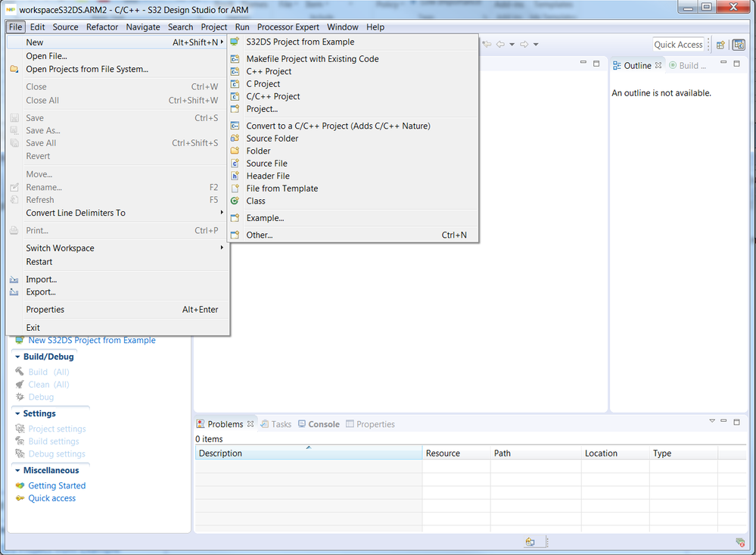The image size is (756, 555).
Task: Maximize the Outline view panel
Action: (737, 63)
